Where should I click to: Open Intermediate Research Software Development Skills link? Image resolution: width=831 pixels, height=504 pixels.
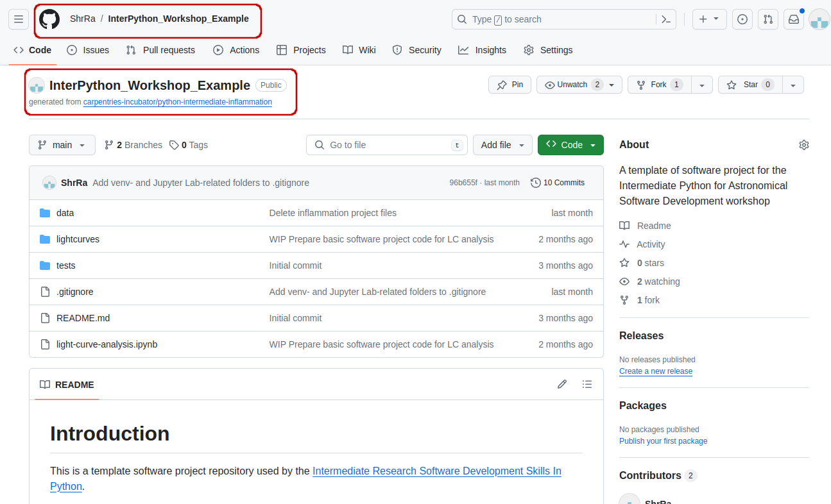[437, 471]
